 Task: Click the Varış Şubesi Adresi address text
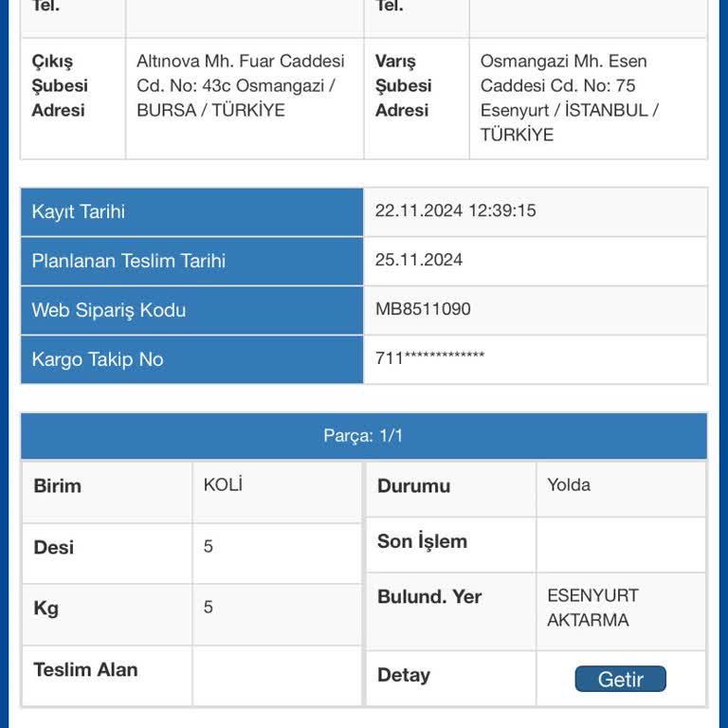click(x=569, y=98)
